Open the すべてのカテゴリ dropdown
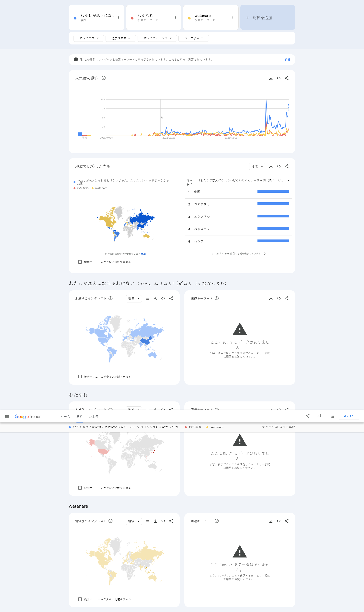 coord(157,38)
